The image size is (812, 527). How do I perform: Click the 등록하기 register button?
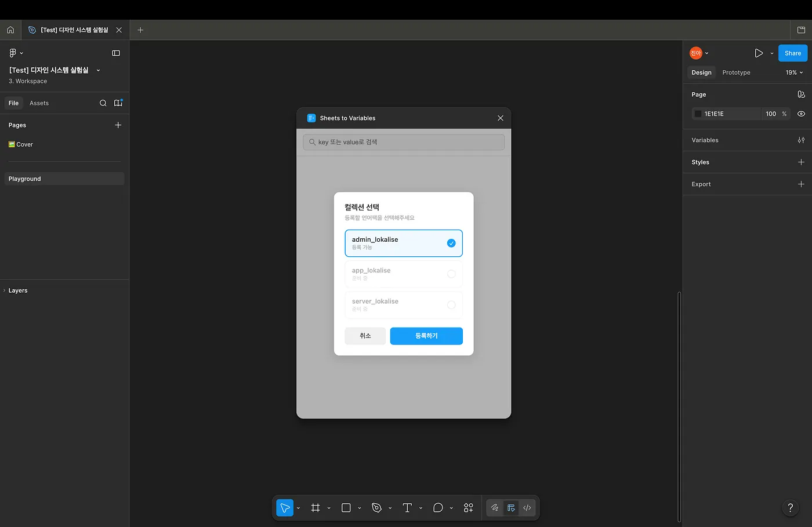tap(426, 336)
